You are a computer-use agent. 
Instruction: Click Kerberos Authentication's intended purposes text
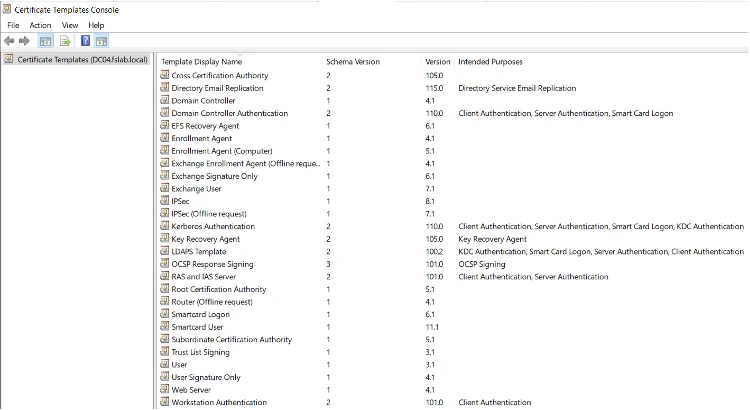(601, 226)
